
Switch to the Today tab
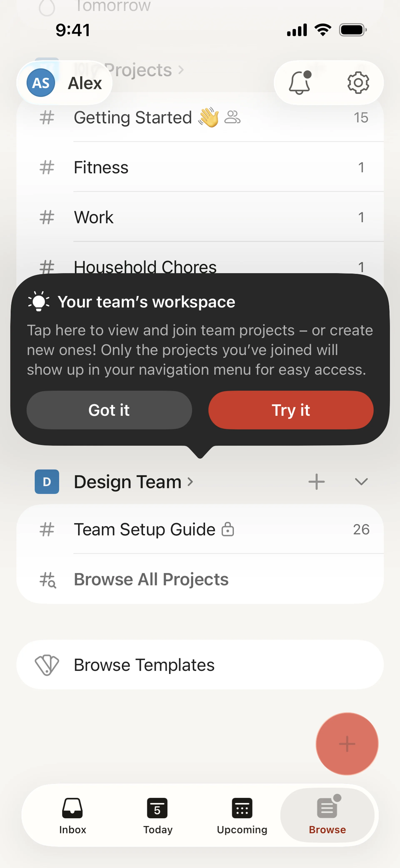tap(157, 815)
